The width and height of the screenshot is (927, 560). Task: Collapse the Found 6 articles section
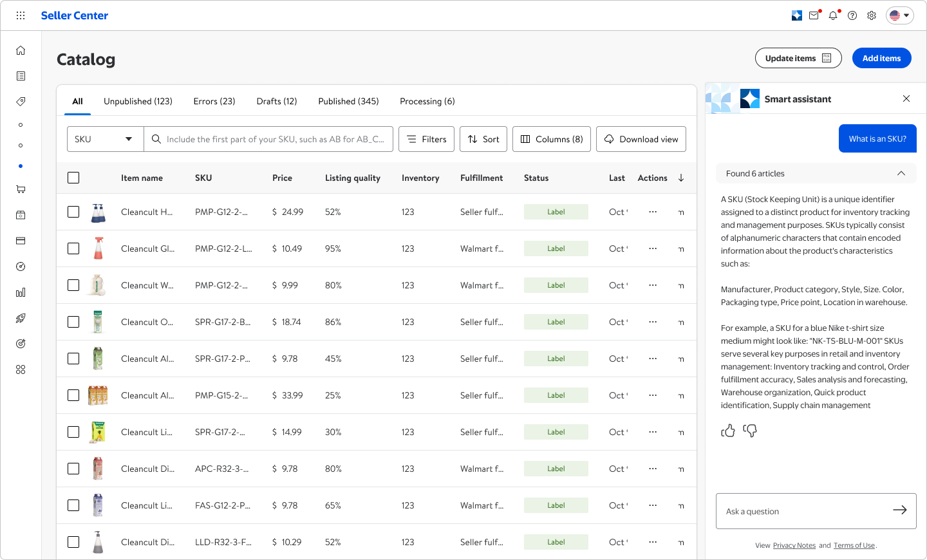901,174
